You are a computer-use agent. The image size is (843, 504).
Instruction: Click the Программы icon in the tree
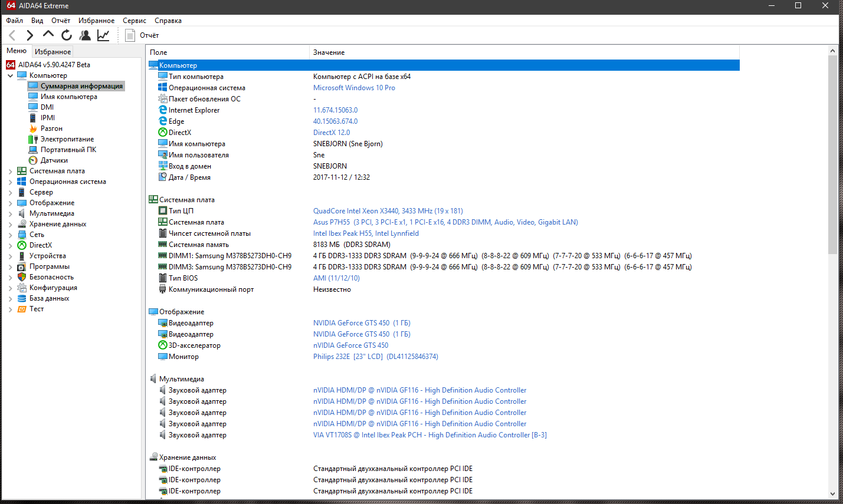pos(22,266)
